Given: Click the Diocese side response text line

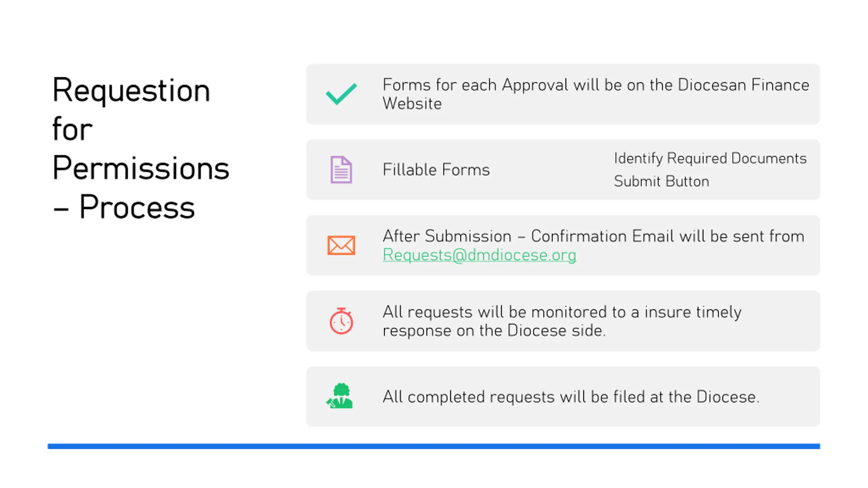Looking at the screenshot, I should click(x=494, y=330).
